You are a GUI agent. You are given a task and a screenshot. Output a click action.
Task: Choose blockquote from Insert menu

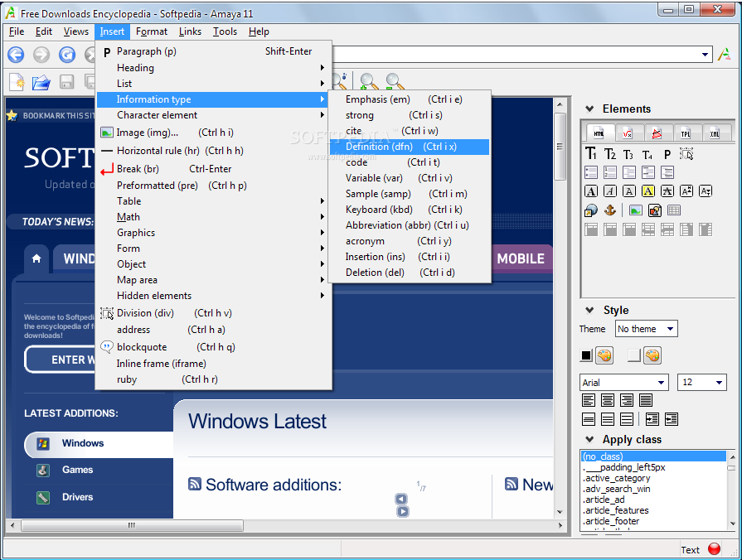click(214, 347)
